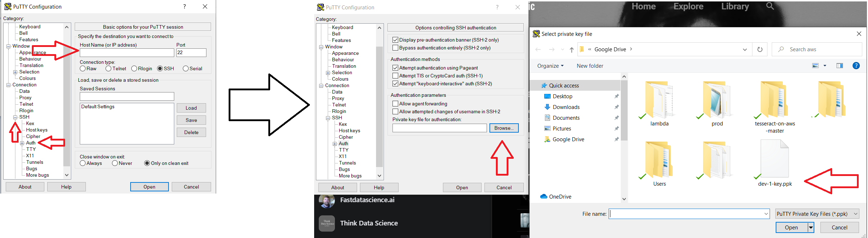Click the Think Data Science avatar

[x=327, y=223]
